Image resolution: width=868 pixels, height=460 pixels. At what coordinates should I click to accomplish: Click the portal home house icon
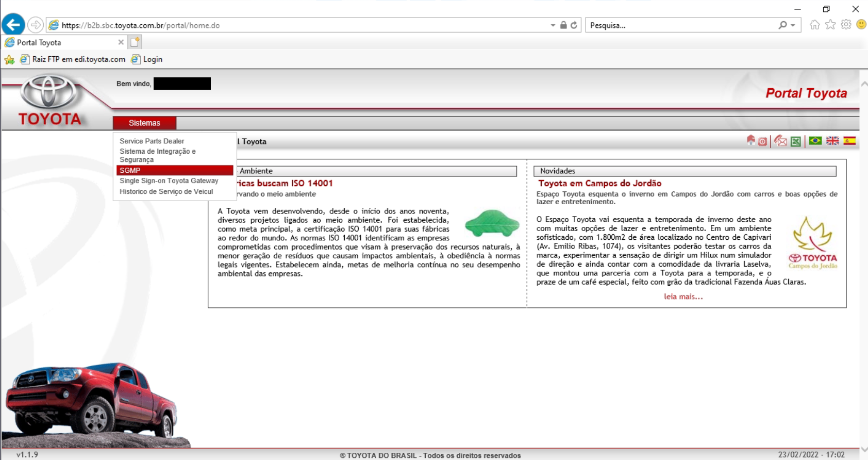click(x=751, y=140)
